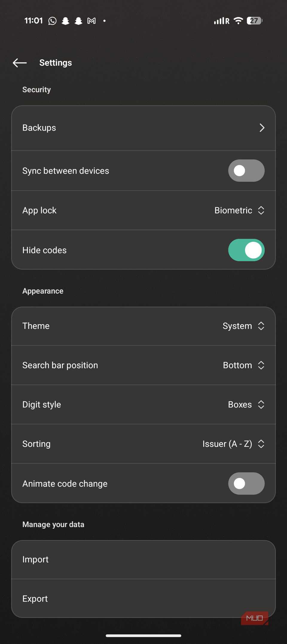
Task: Click the battery indicator showing 27
Action: coord(254,20)
